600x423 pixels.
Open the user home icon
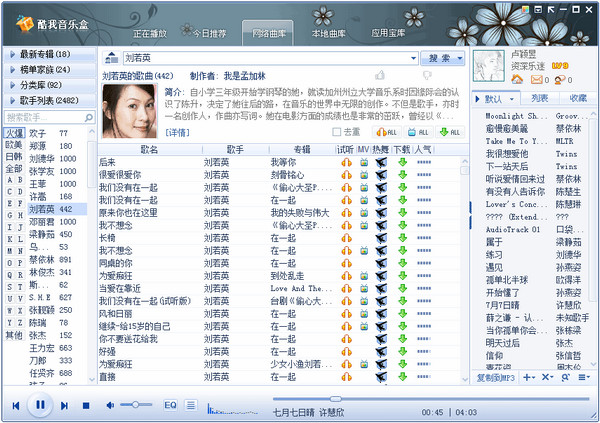pos(517,80)
